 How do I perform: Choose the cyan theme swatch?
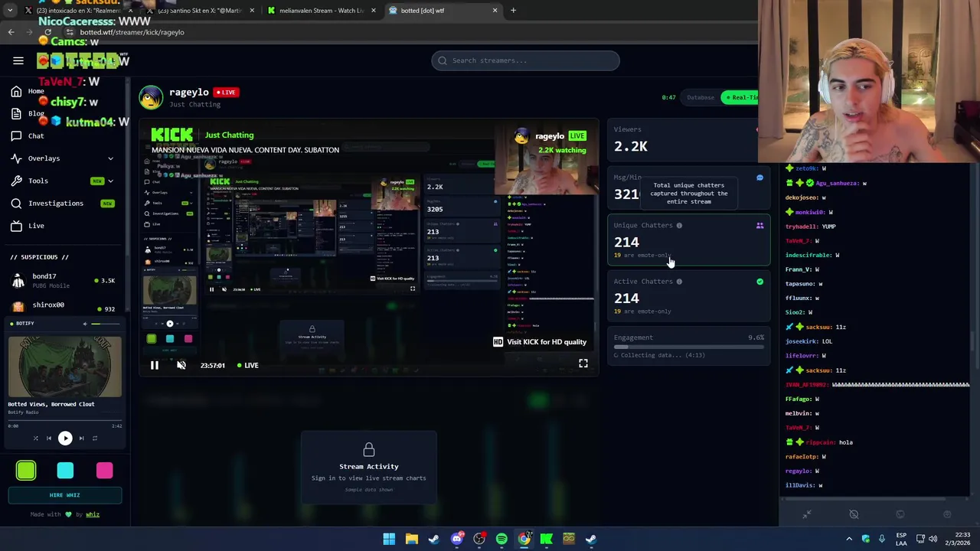pyautogui.click(x=65, y=470)
